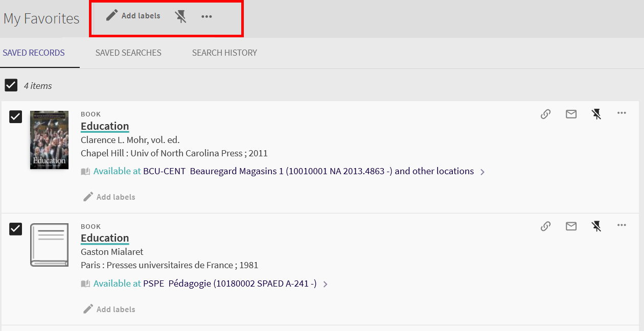
Task: Copy permalink for Clarence Mohr's Education book
Action: (545, 114)
